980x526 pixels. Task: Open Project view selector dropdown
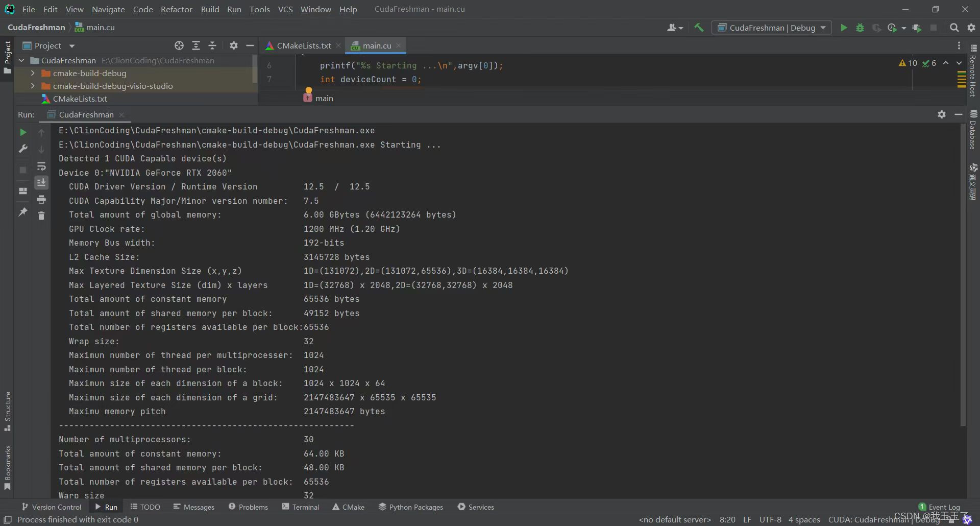(48, 45)
